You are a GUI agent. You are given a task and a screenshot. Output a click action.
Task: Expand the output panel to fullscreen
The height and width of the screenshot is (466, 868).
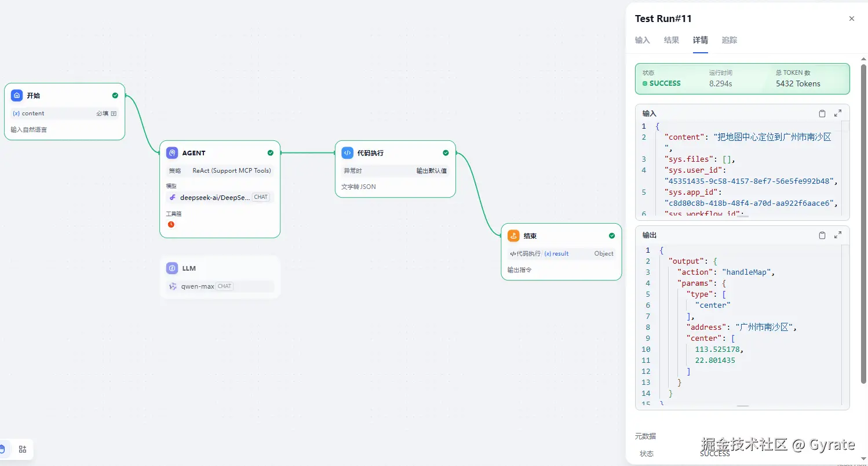click(x=838, y=235)
